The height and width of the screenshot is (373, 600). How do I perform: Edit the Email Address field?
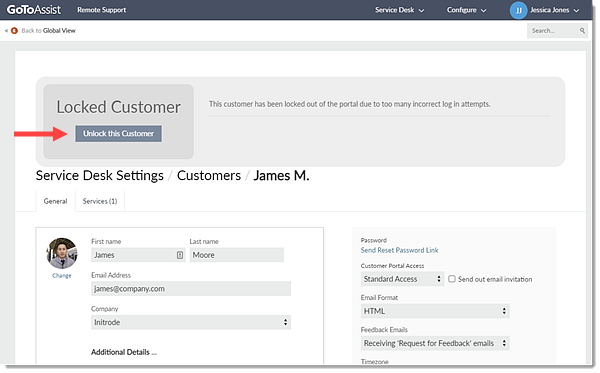tap(191, 289)
